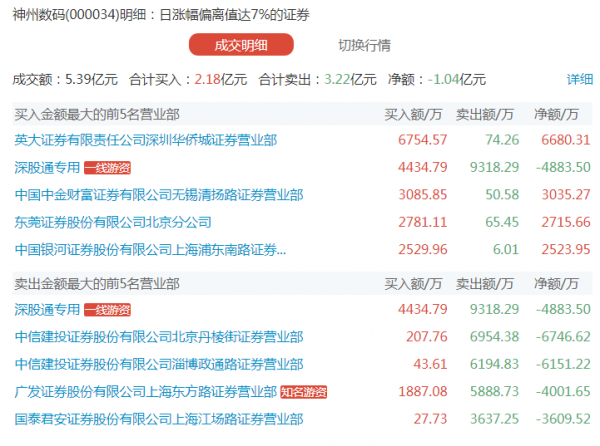Click the 买入金额最大的前5名营业部 header

(97, 114)
